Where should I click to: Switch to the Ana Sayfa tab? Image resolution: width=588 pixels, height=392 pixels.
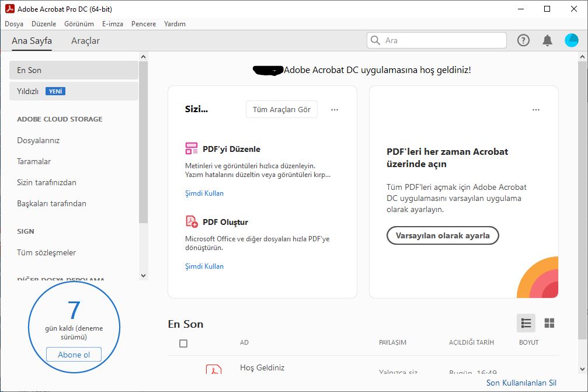tap(32, 40)
